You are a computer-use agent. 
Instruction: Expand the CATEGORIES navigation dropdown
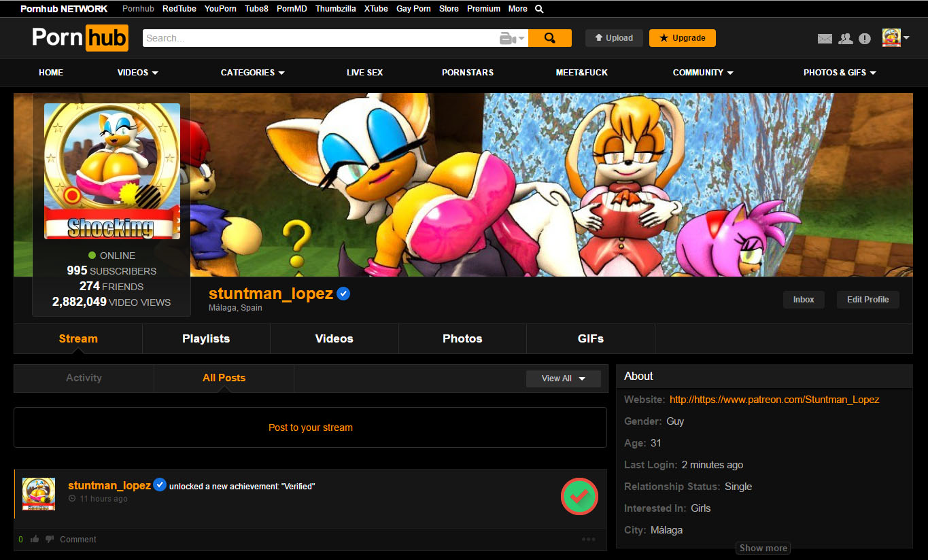click(253, 73)
